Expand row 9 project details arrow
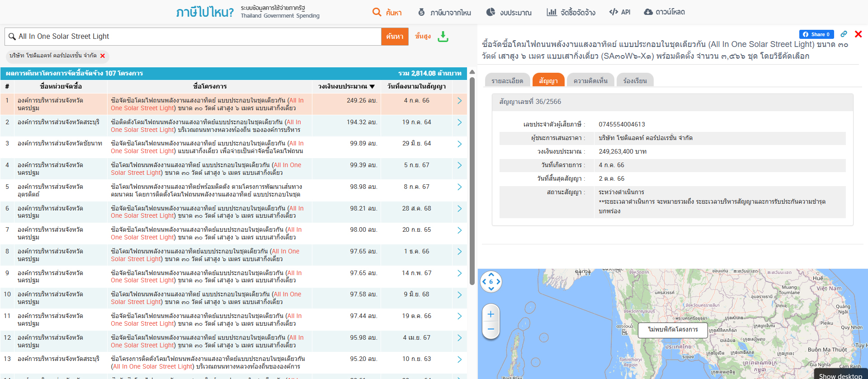Screen dimensions: 868x379 [459, 273]
